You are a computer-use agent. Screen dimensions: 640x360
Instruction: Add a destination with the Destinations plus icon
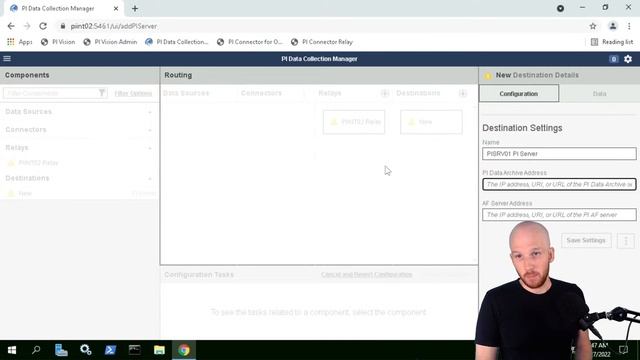pos(462,93)
